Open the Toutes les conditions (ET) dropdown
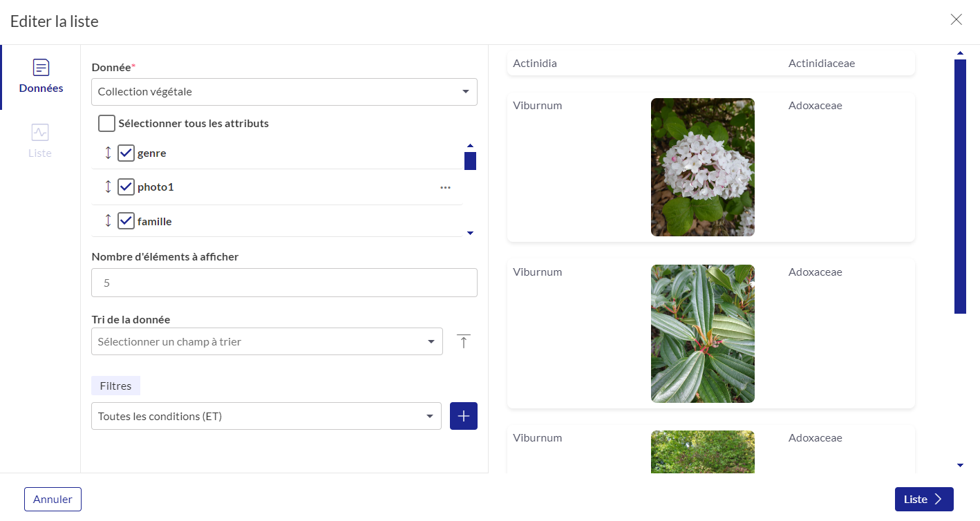 click(x=266, y=417)
